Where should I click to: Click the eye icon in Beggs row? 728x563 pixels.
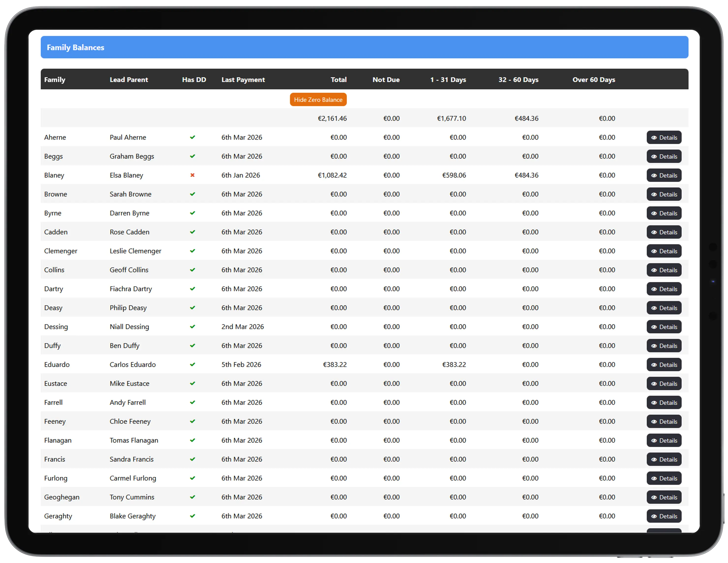point(654,157)
